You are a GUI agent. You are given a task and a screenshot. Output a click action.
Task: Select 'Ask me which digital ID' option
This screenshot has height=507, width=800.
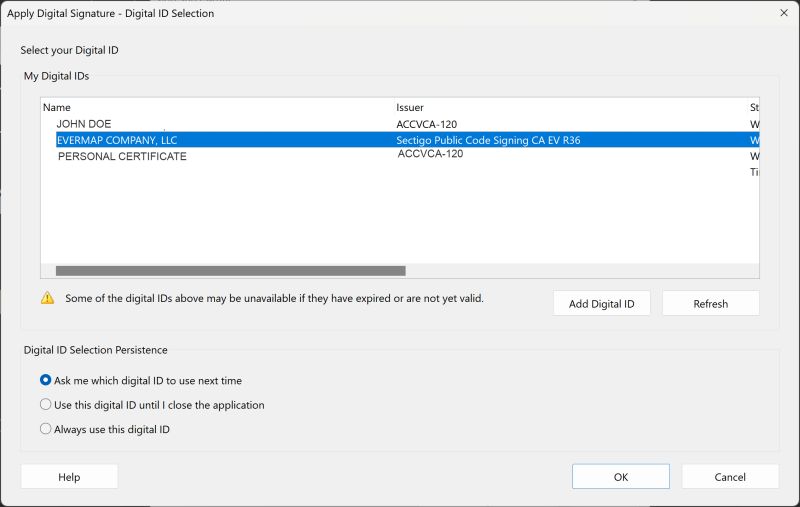click(46, 380)
